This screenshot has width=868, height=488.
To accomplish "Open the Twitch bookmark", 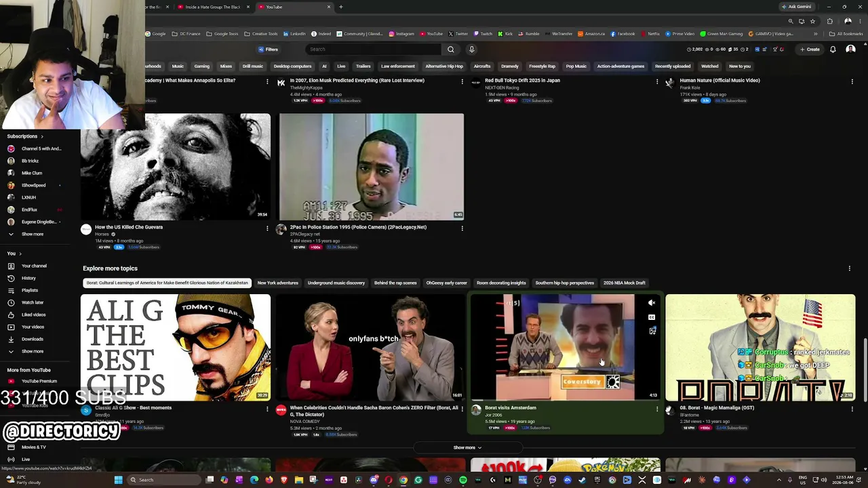I will (x=484, y=34).
